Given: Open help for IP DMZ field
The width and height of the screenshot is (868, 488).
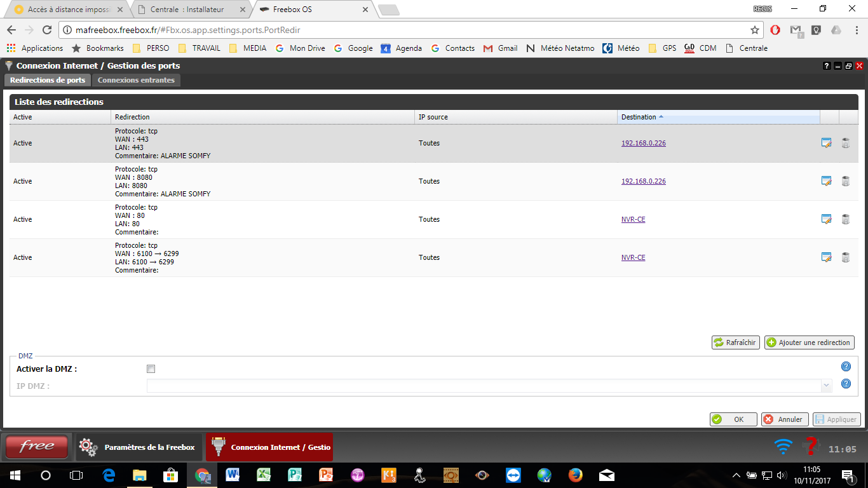Looking at the screenshot, I should pos(846,384).
